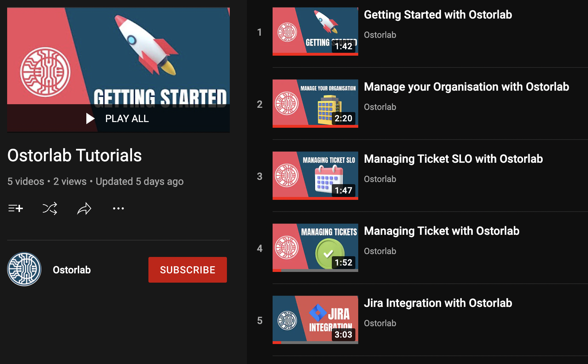Click progress bar under Jira Integration thumbnail
Image resolution: width=588 pixels, height=364 pixels.
click(x=315, y=343)
